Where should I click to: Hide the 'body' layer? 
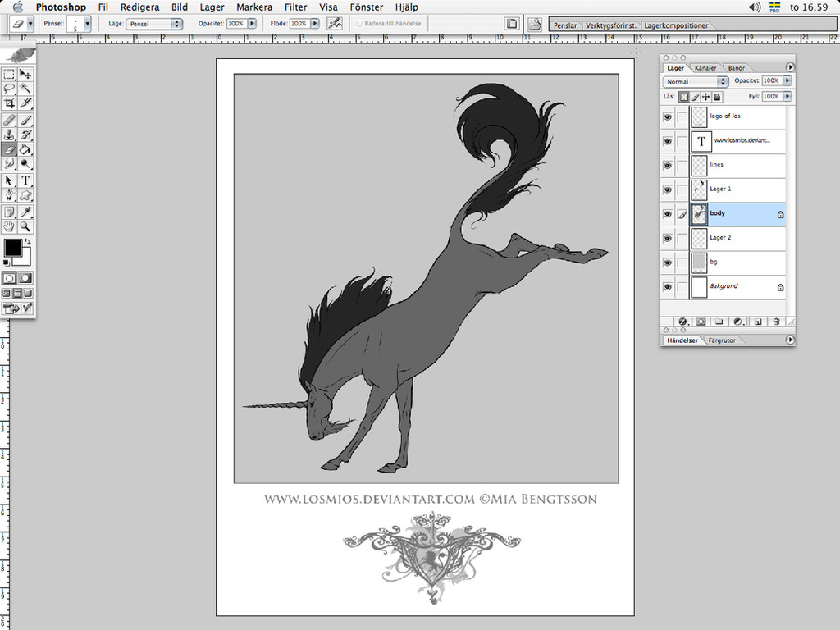point(668,214)
